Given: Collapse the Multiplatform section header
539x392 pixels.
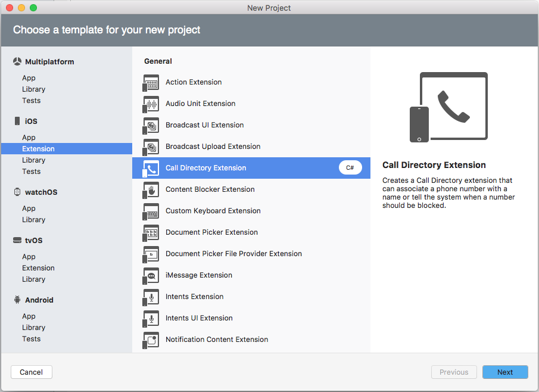Looking at the screenshot, I should pos(49,61).
